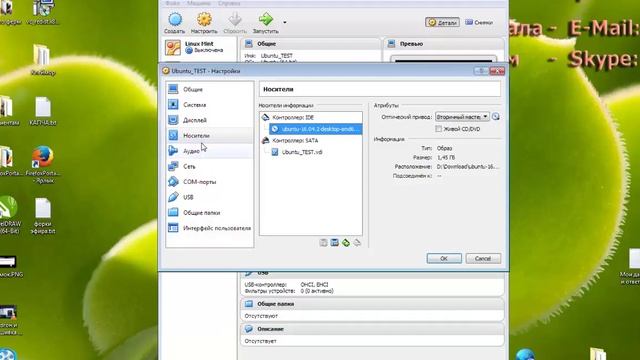This screenshot has height=360, width=640.
Task: Click the OK button in settings dialog
Action: click(x=444, y=258)
